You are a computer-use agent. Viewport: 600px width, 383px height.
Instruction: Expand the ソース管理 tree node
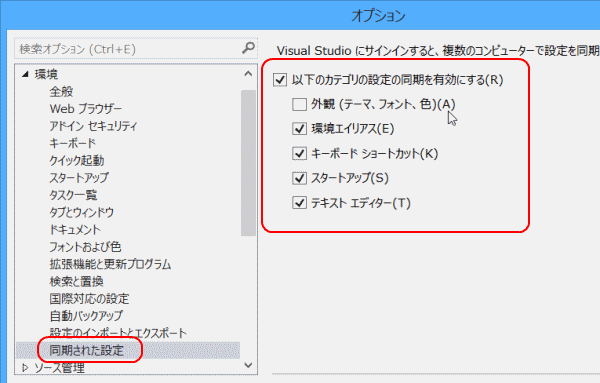(x=25, y=368)
